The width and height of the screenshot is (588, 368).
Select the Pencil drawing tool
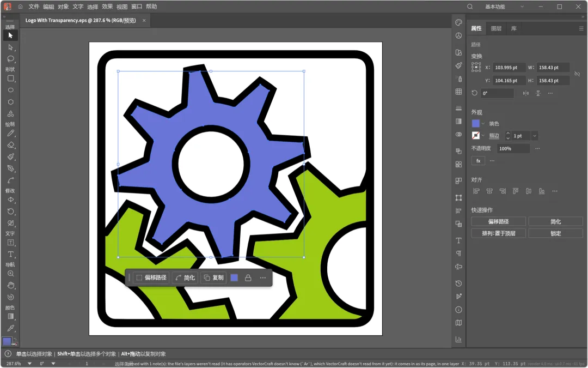(10, 134)
